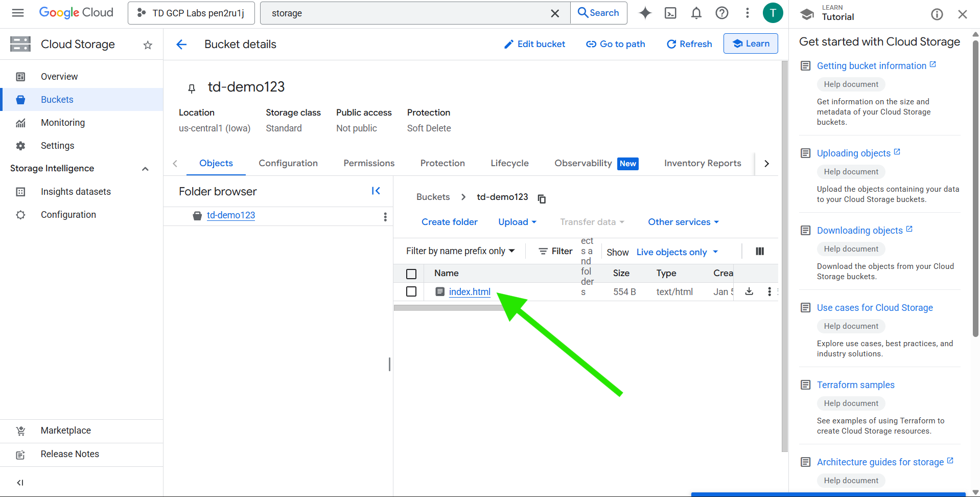Copy bucket path using copy icon
This screenshot has height=497, width=980.
[542, 198]
